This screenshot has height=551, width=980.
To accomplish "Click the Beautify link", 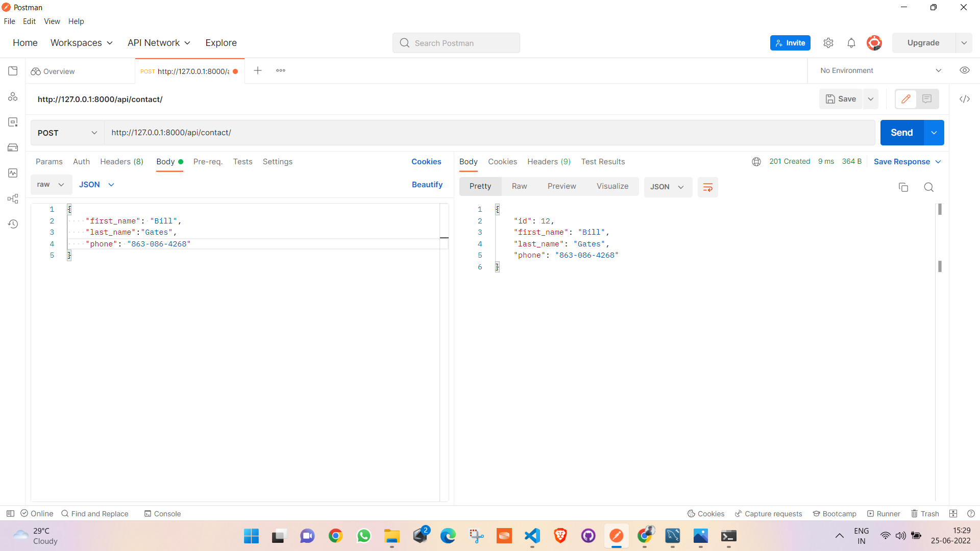I will pos(427,185).
